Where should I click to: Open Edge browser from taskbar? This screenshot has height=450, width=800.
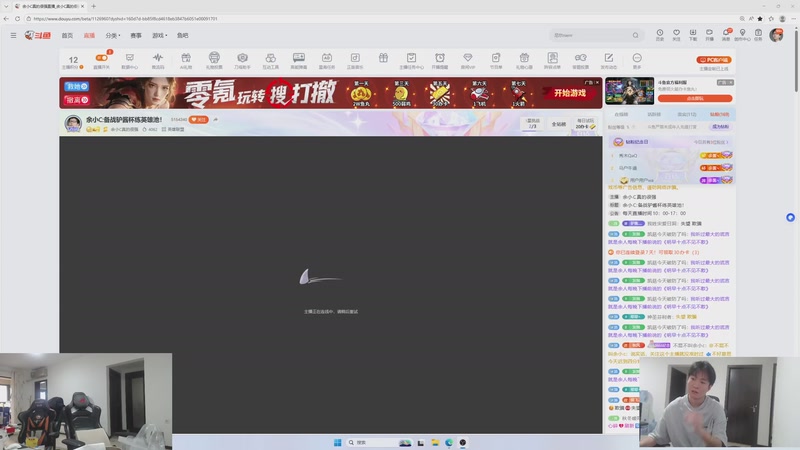448,442
